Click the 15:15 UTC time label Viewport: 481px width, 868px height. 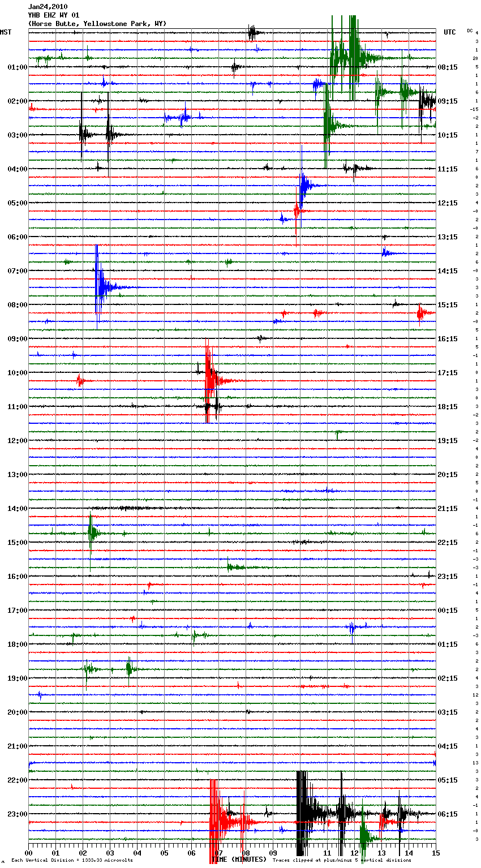[448, 305]
